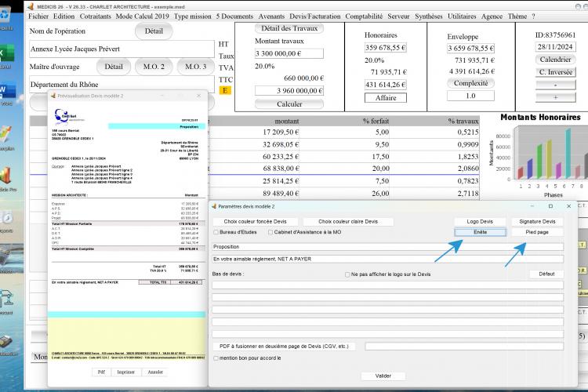
Task: Open the Thème menu
Action: (517, 16)
